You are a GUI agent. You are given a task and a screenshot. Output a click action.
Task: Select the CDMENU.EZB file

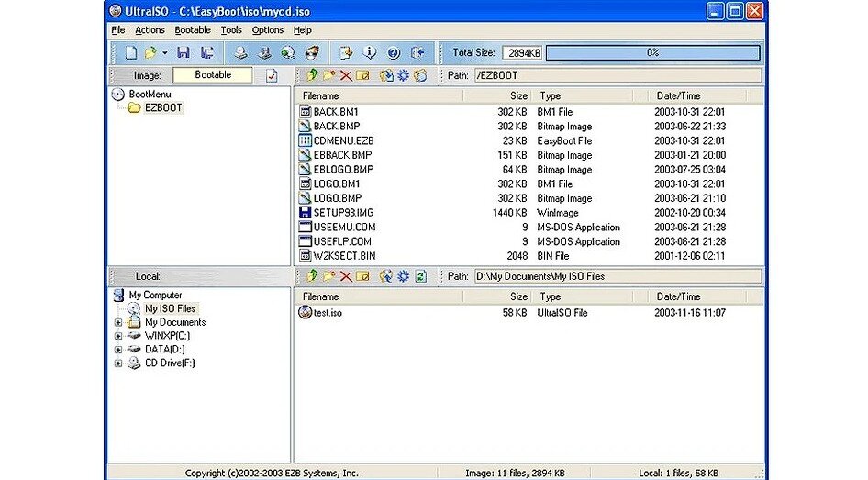(x=343, y=140)
